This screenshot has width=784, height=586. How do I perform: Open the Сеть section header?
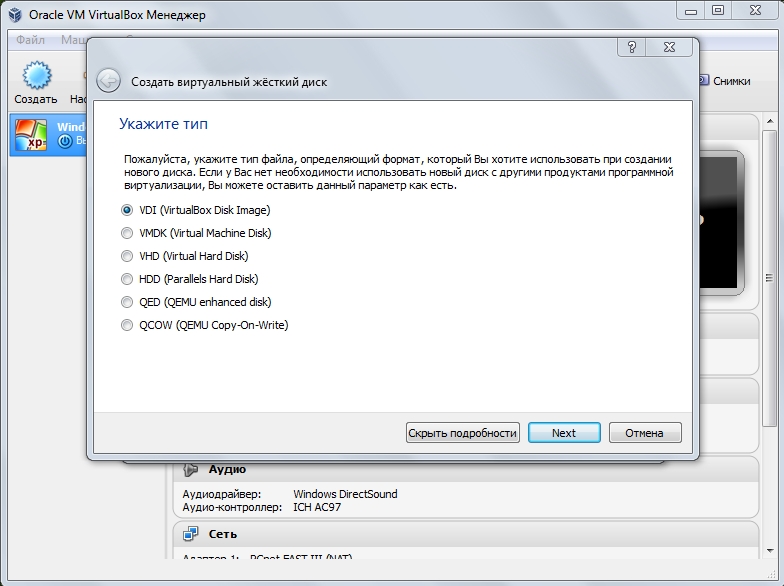[x=466, y=534]
